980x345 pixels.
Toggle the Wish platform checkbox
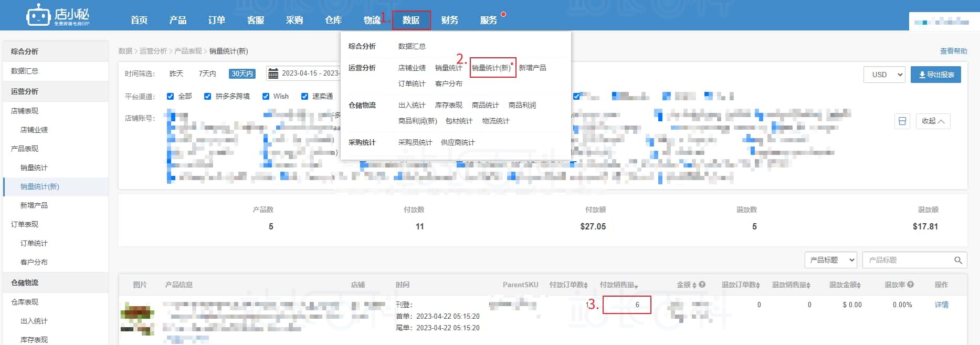[x=266, y=96]
